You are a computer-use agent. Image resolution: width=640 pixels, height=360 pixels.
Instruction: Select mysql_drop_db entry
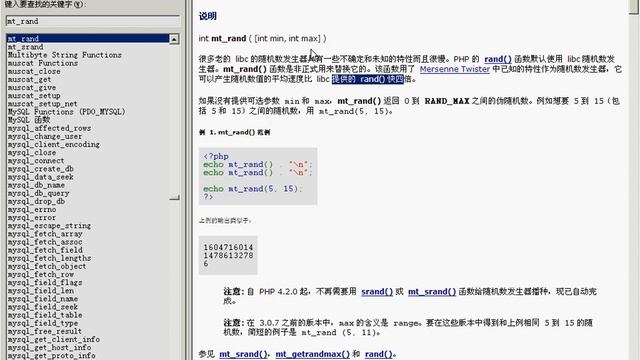[x=36, y=201]
